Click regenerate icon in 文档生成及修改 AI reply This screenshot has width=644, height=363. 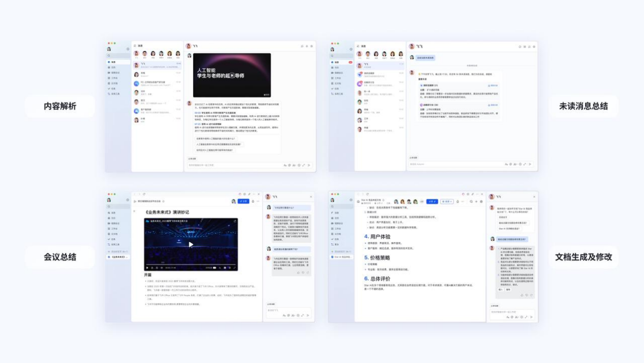[x=531, y=295]
